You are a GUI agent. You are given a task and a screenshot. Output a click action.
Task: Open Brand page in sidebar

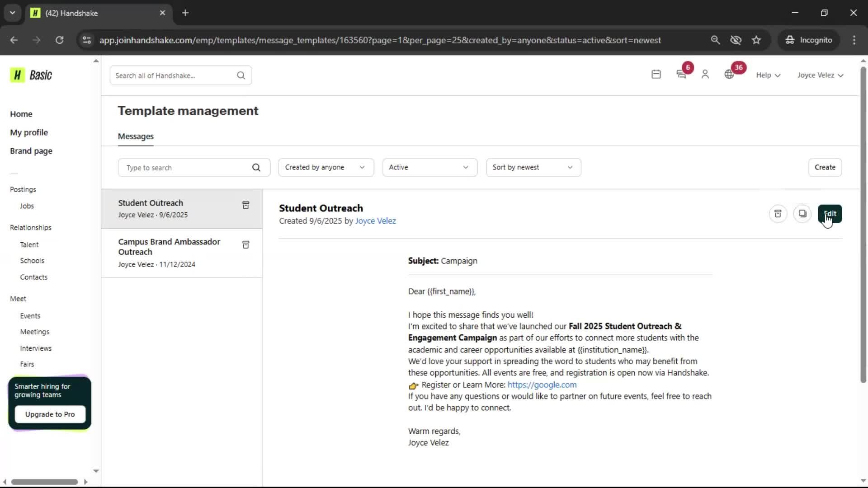(x=31, y=151)
